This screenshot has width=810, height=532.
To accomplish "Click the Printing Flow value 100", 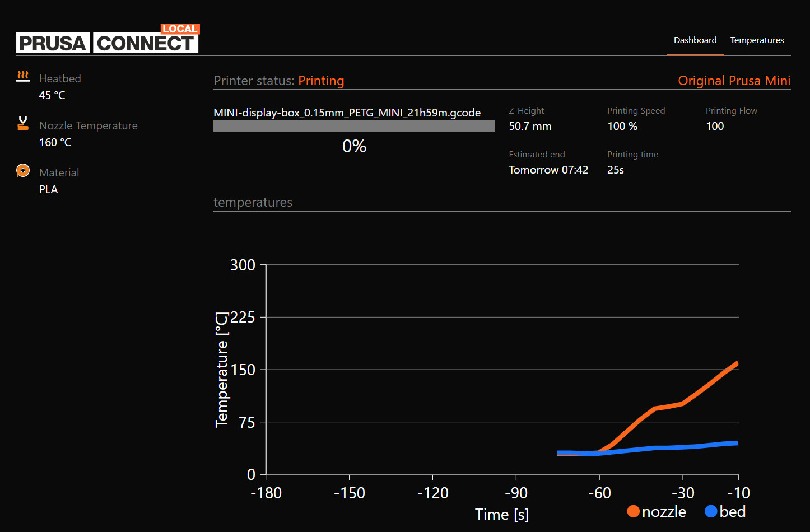I will [715, 126].
